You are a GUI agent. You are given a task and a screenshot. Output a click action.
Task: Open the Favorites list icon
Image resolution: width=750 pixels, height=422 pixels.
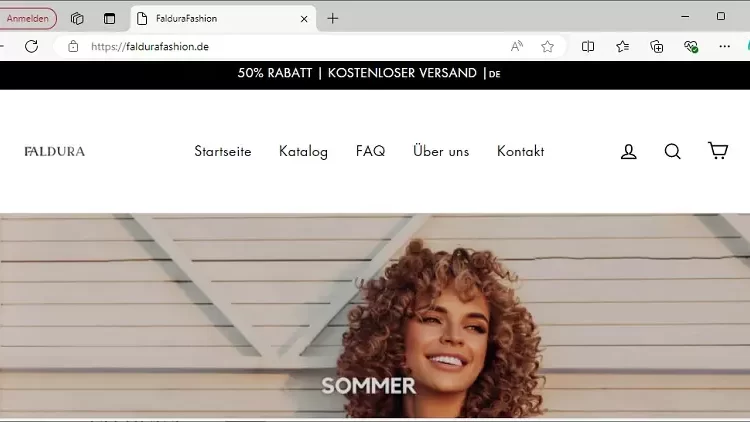(622, 46)
